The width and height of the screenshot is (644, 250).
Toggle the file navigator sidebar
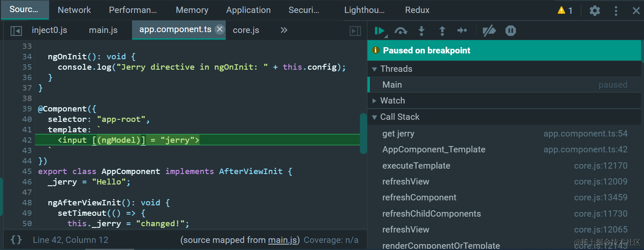click(16, 30)
